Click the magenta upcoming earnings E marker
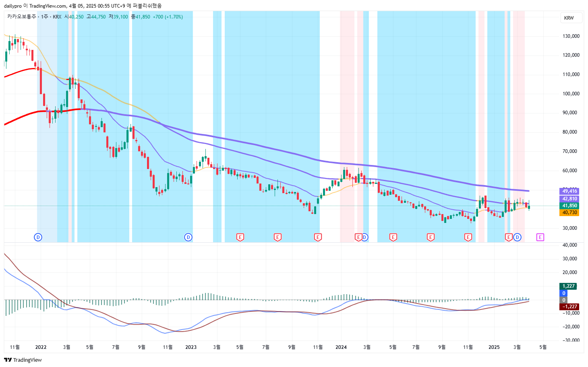 (540, 237)
